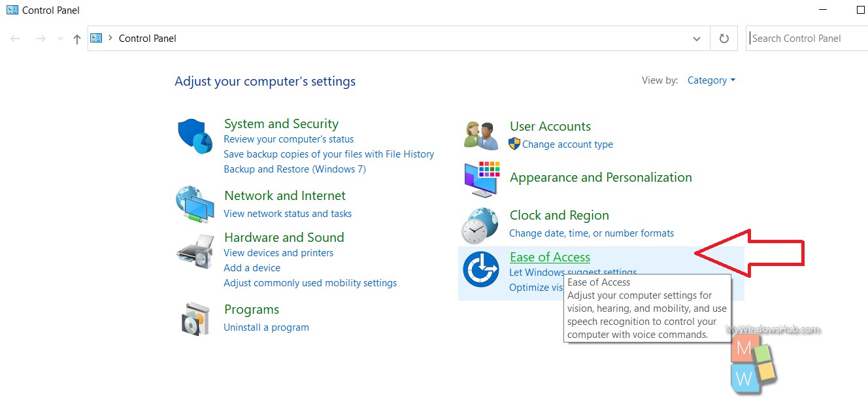Open Clock and Region category
The image size is (868, 417).
(559, 215)
